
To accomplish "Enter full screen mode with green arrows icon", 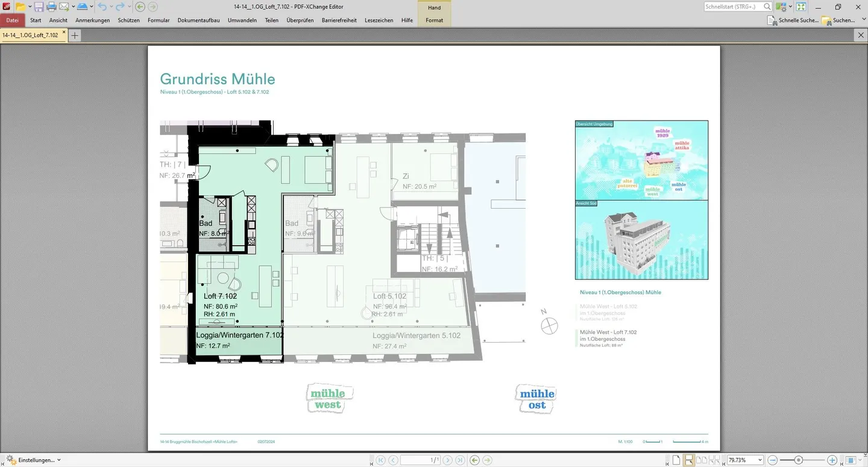I will (801, 7).
